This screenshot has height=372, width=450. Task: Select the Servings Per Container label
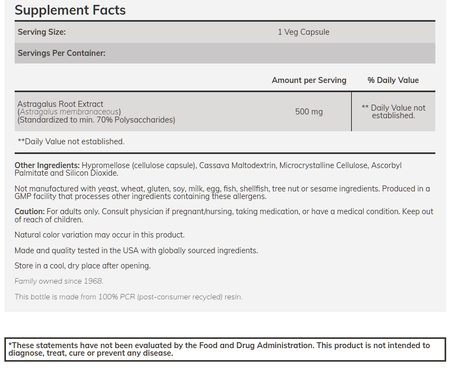pyautogui.click(x=61, y=53)
